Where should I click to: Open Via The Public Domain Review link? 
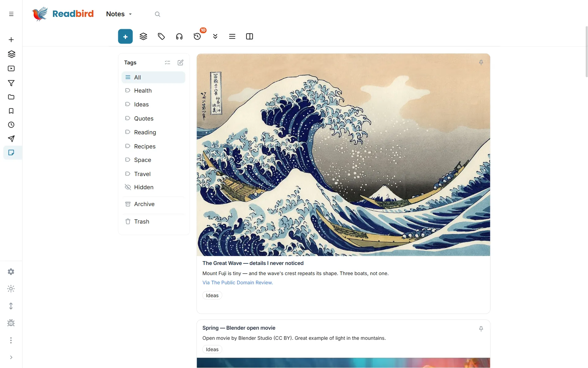pyautogui.click(x=238, y=283)
